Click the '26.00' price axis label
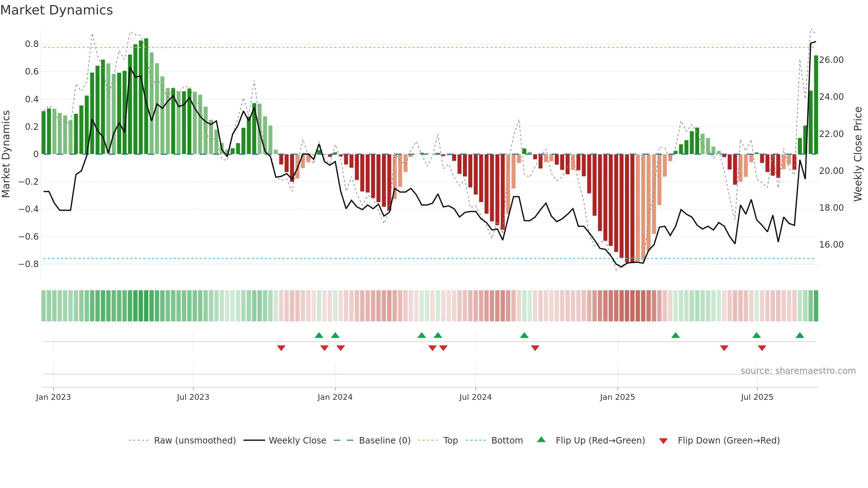 click(x=831, y=60)
